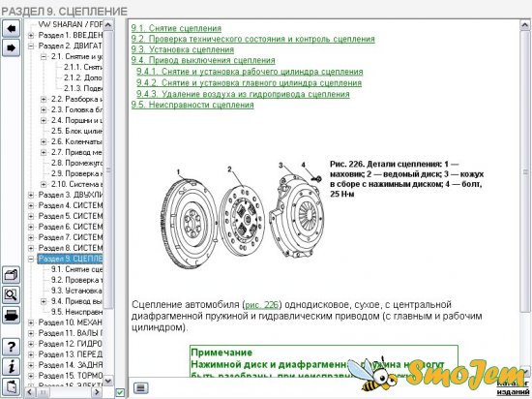Expand Раздел 1. ВВЕДЕНИЕ tree node
Viewport: 532px width, 399px height.
(31, 35)
